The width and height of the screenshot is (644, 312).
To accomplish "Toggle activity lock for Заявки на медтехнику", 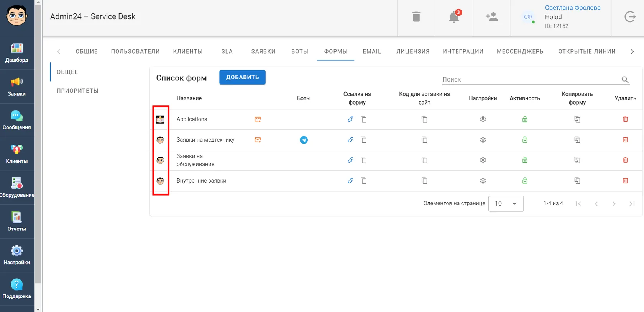I will point(525,140).
